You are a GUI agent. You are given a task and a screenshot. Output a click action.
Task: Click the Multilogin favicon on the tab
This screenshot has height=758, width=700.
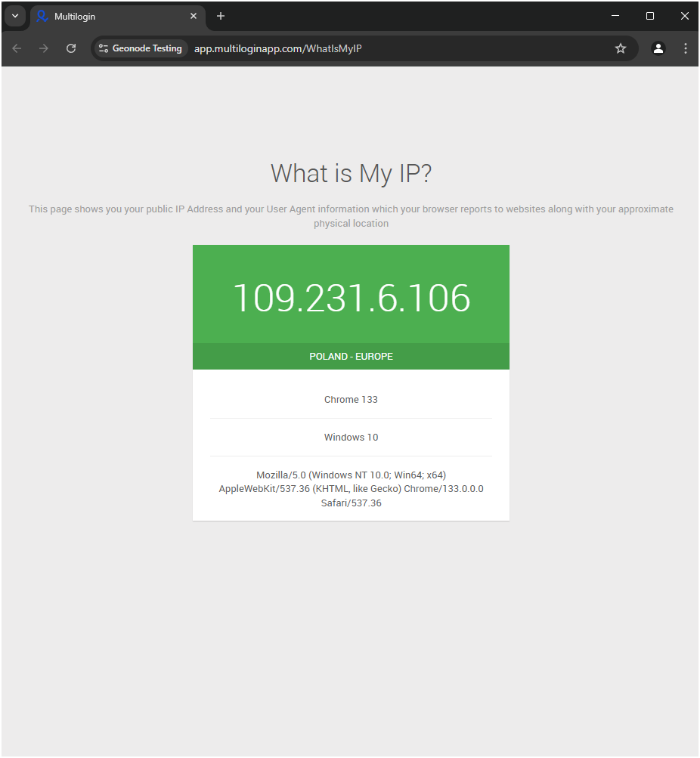point(43,16)
